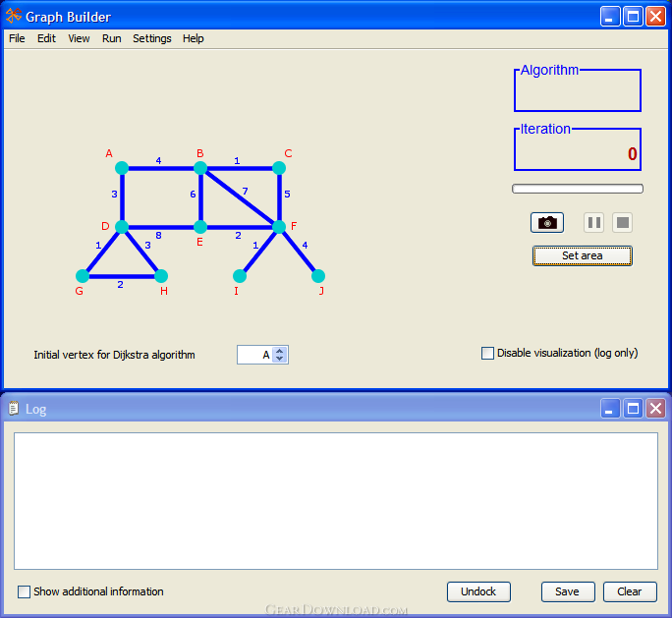Pause the algorithm run
The image size is (672, 618).
click(x=593, y=222)
